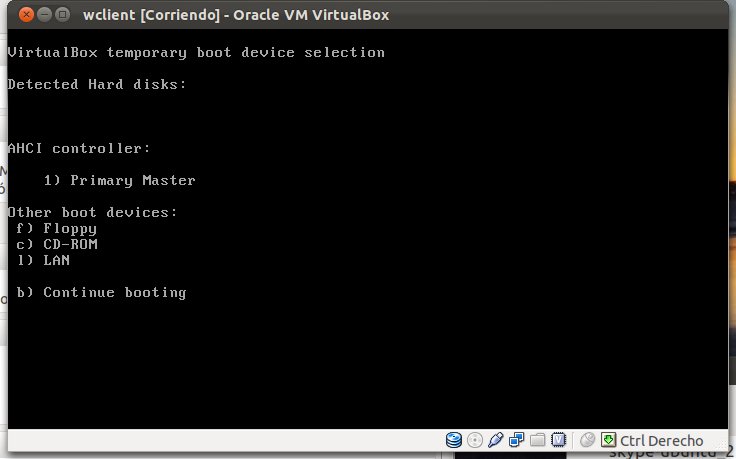The image size is (736, 459).
Task: Click the 'Detected Hard disks:' line
Action: click(x=97, y=84)
